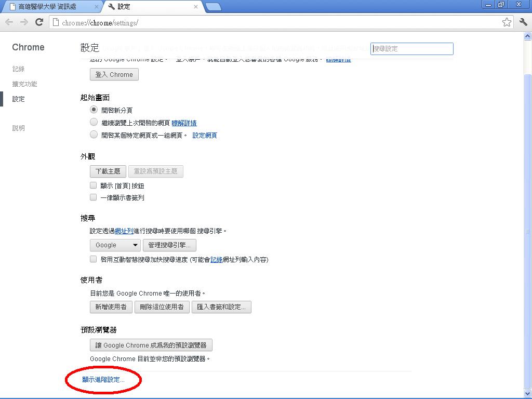Click the 新增使用者 button
532x399 pixels.
coord(111,307)
